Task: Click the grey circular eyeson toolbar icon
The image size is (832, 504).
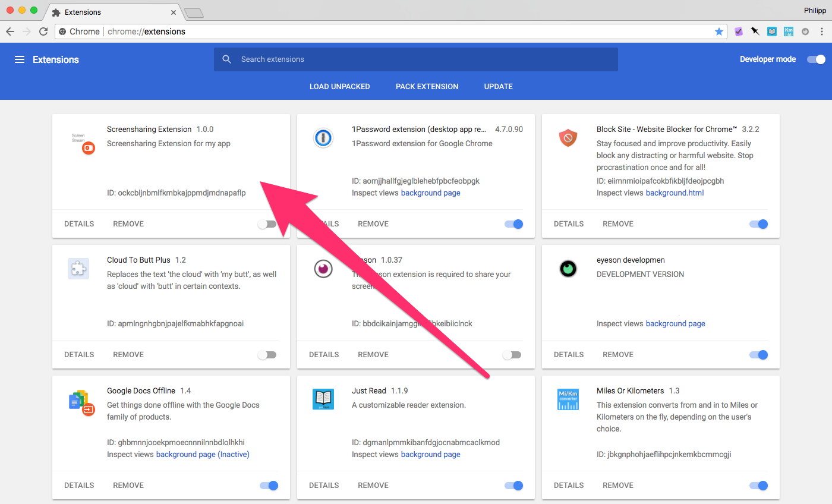Action: (x=805, y=31)
